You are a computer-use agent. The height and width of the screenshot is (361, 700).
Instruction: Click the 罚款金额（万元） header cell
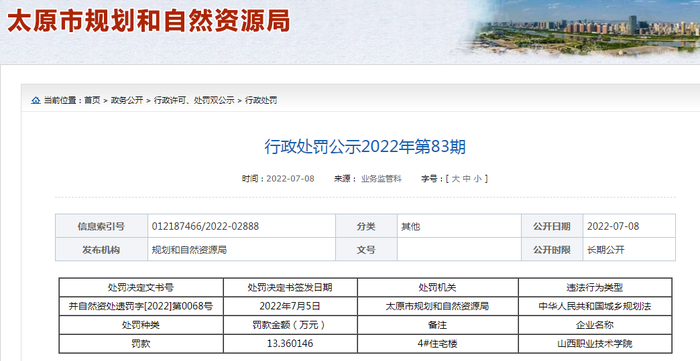290,325
